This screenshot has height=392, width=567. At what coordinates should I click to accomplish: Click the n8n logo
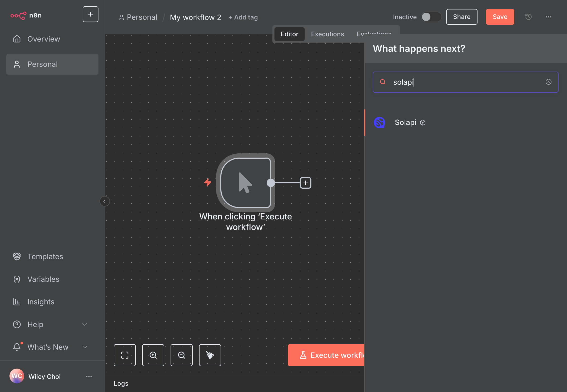coord(26,16)
